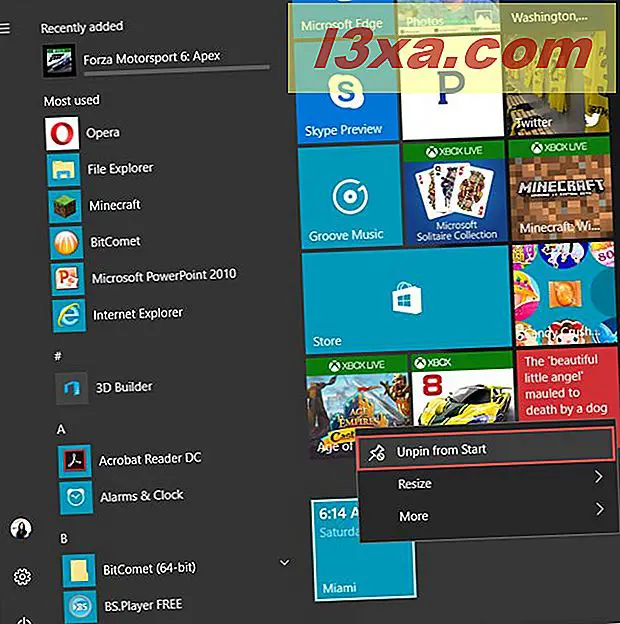
Task: Launch the Candy Crush tile
Action: (565, 294)
